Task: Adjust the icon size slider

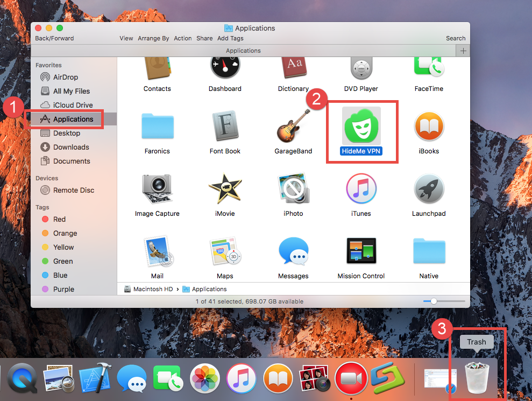Action: (x=434, y=301)
